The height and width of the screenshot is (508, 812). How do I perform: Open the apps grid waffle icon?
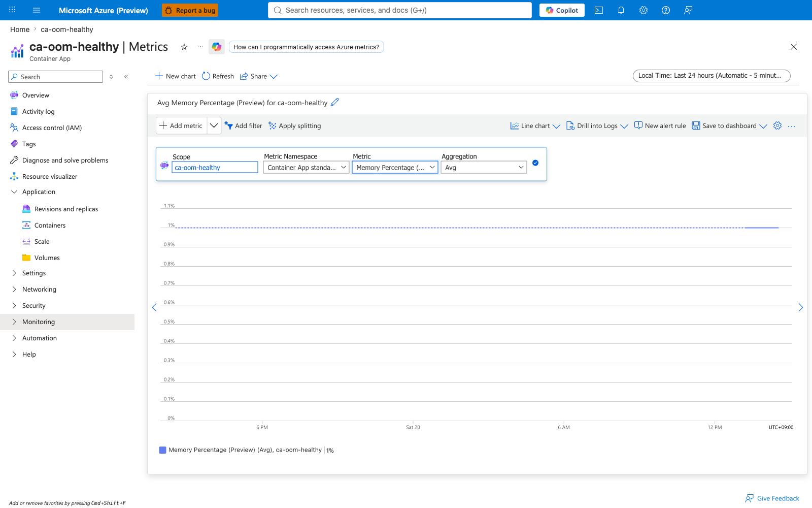click(13, 10)
